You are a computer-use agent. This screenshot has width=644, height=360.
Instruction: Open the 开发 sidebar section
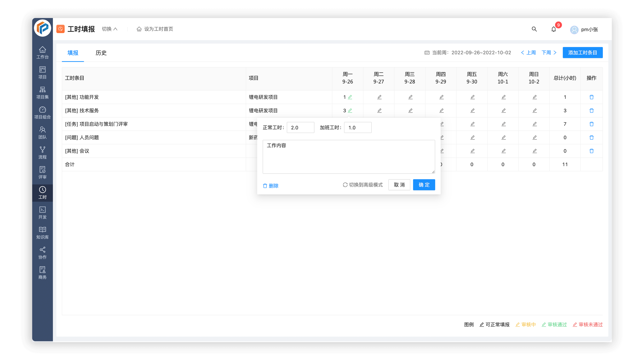pyautogui.click(x=42, y=213)
